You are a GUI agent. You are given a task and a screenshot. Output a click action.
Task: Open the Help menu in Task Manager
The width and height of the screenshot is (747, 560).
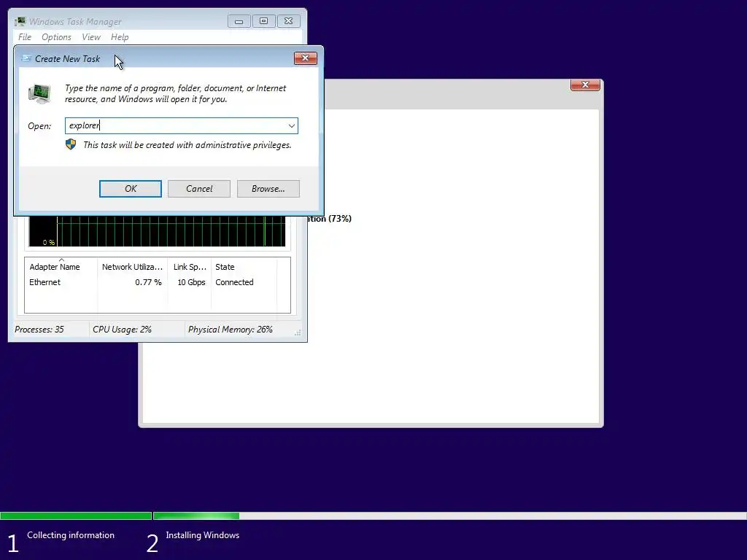tap(120, 37)
